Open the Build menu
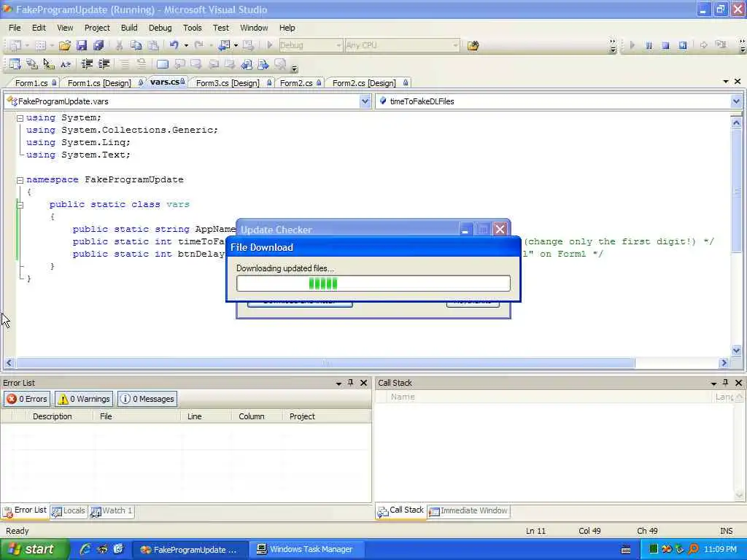This screenshot has height=560, width=747. point(129,28)
